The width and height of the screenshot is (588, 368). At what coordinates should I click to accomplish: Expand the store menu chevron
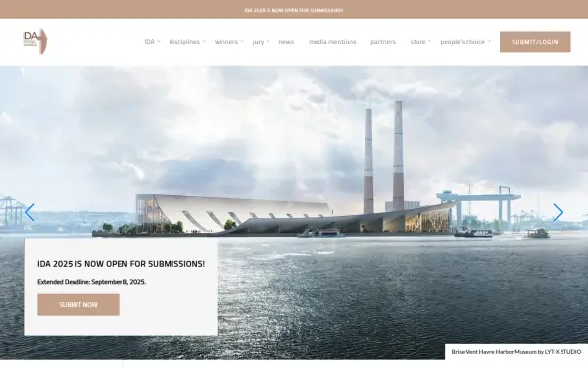pyautogui.click(x=430, y=41)
